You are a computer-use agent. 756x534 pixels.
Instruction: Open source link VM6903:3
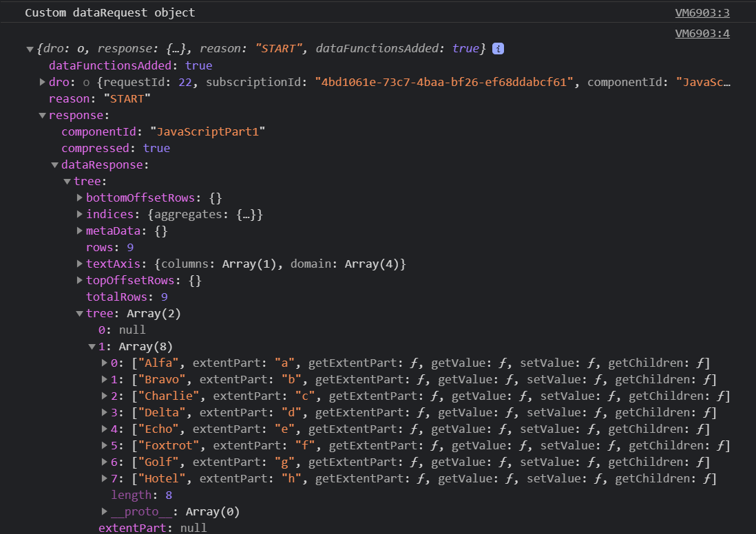702,13
